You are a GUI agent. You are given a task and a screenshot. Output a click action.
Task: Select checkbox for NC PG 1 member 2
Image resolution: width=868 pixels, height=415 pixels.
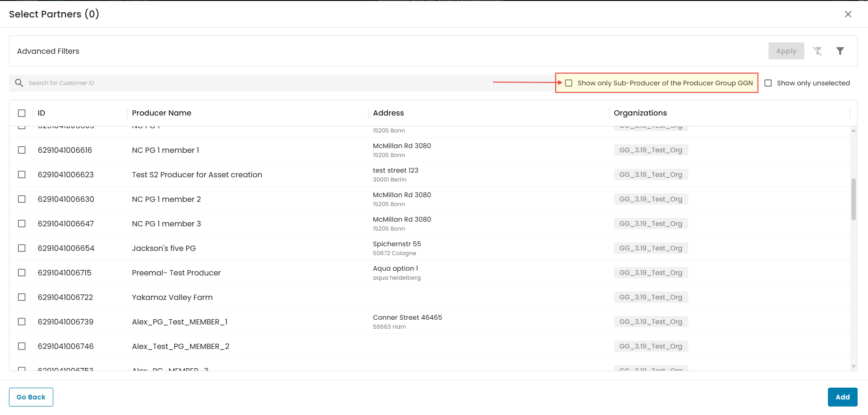point(22,199)
